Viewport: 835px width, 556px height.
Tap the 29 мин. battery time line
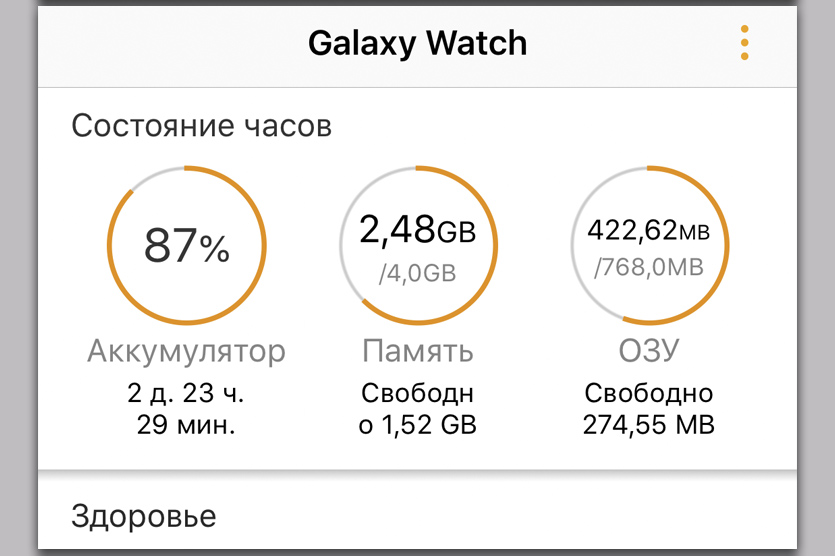187,425
